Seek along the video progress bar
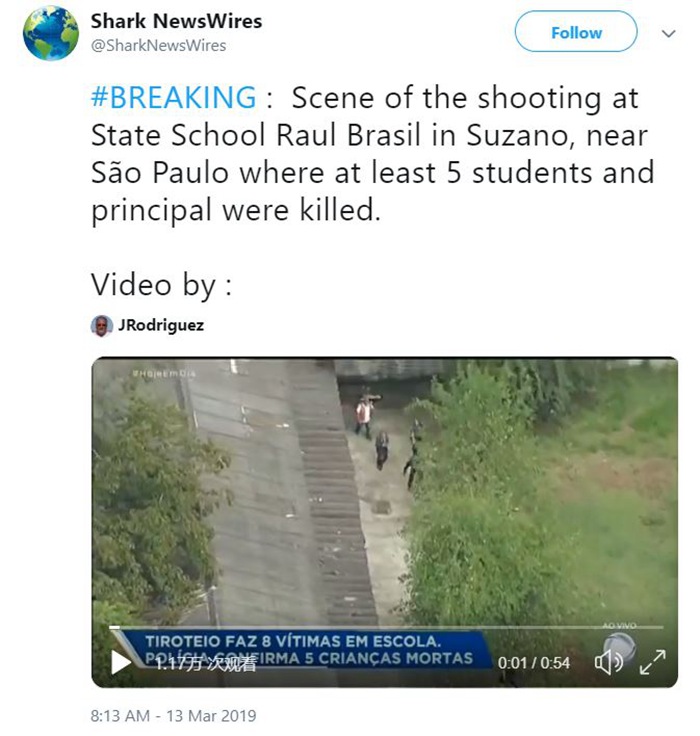This screenshot has width=700, height=736. [386, 627]
